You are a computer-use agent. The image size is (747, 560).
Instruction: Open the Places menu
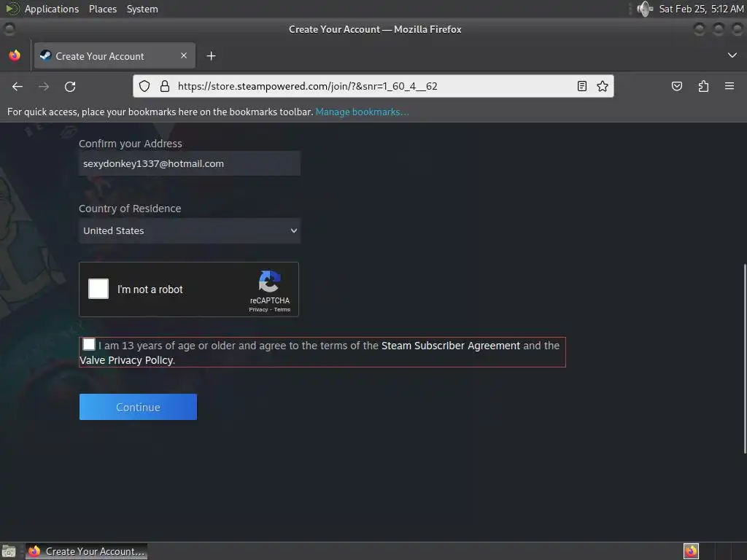pos(103,9)
